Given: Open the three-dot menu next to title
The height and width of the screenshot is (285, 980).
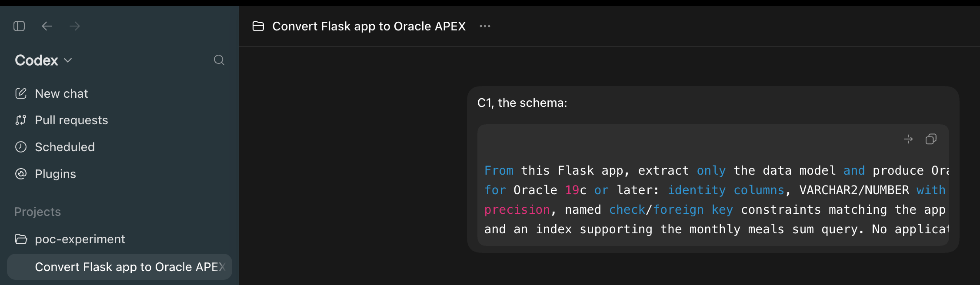Looking at the screenshot, I should [485, 26].
